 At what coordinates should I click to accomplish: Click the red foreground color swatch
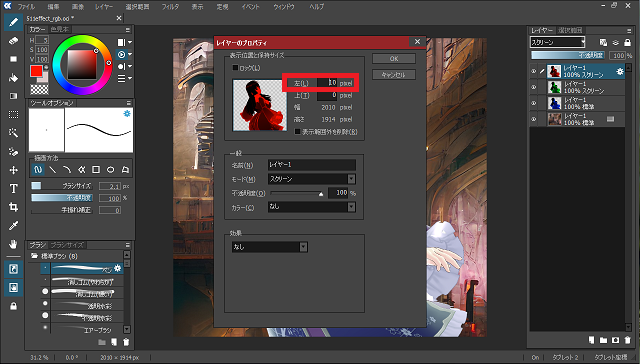tap(36, 71)
